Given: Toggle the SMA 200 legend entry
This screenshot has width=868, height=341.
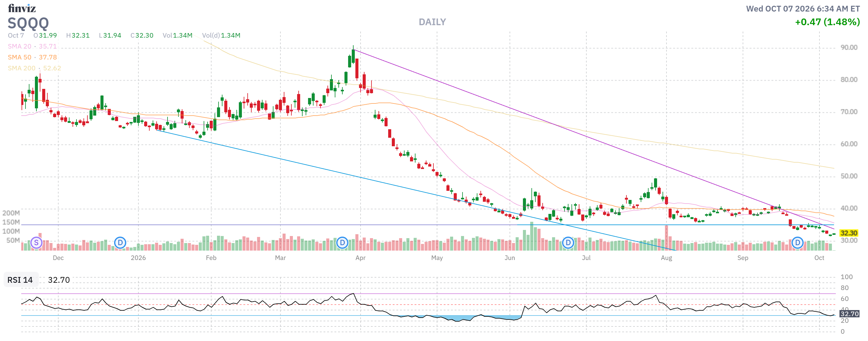Looking at the screenshot, I should (x=34, y=68).
